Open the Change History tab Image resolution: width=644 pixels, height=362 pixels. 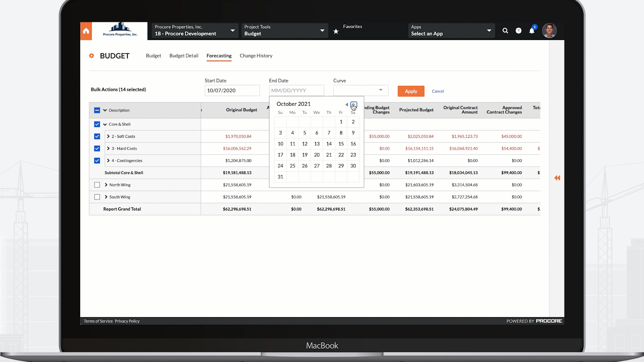pos(256,56)
